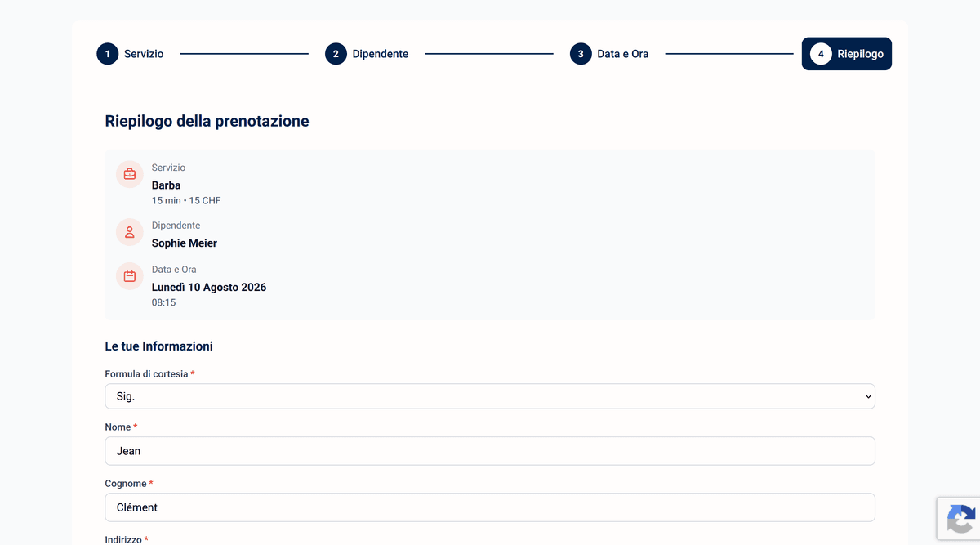
Task: Click the 08:15 time text
Action: click(x=163, y=302)
